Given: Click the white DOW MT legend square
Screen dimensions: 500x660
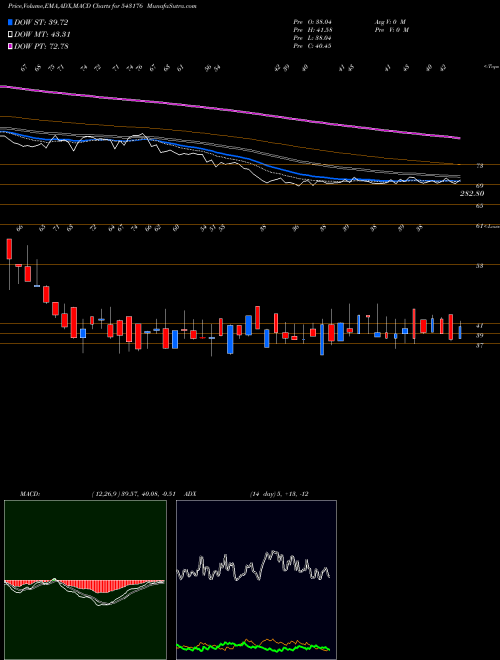Looking at the screenshot, I should coord(10,34).
